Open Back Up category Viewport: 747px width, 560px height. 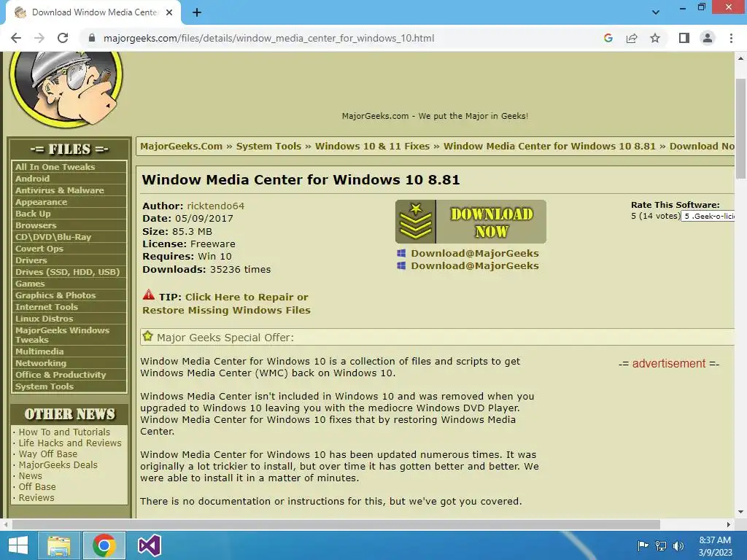click(x=33, y=214)
